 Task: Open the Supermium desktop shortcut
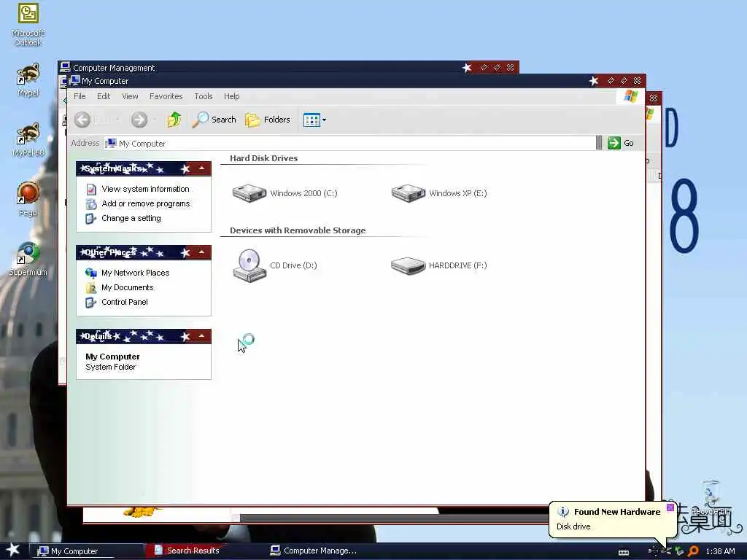pyautogui.click(x=28, y=259)
